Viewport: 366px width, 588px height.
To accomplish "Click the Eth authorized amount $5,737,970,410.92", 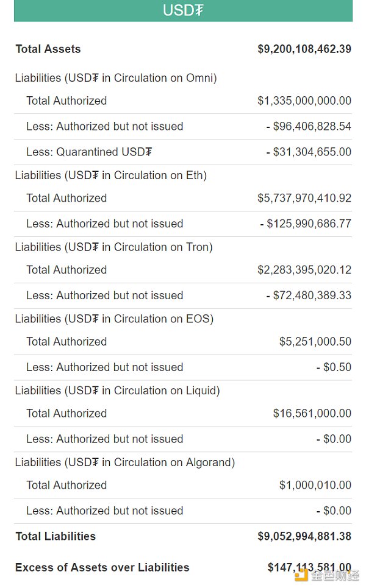I will point(304,198).
